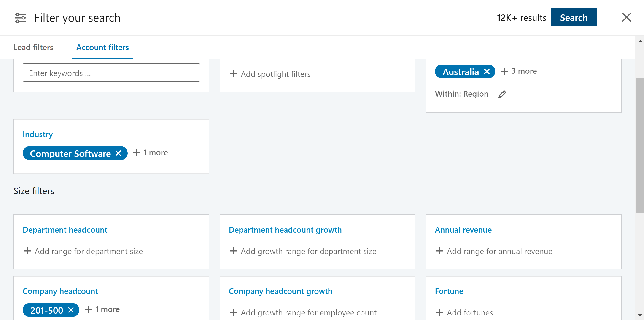Viewport: 644px width, 320px height.
Task: Click the Enter keywords input field
Action: pyautogui.click(x=111, y=73)
